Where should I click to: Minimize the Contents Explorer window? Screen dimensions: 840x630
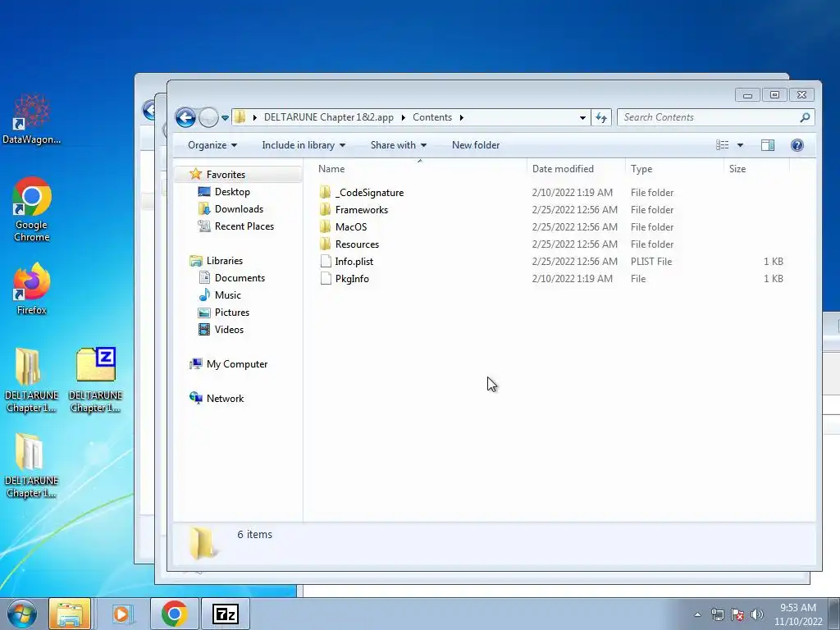click(x=747, y=95)
